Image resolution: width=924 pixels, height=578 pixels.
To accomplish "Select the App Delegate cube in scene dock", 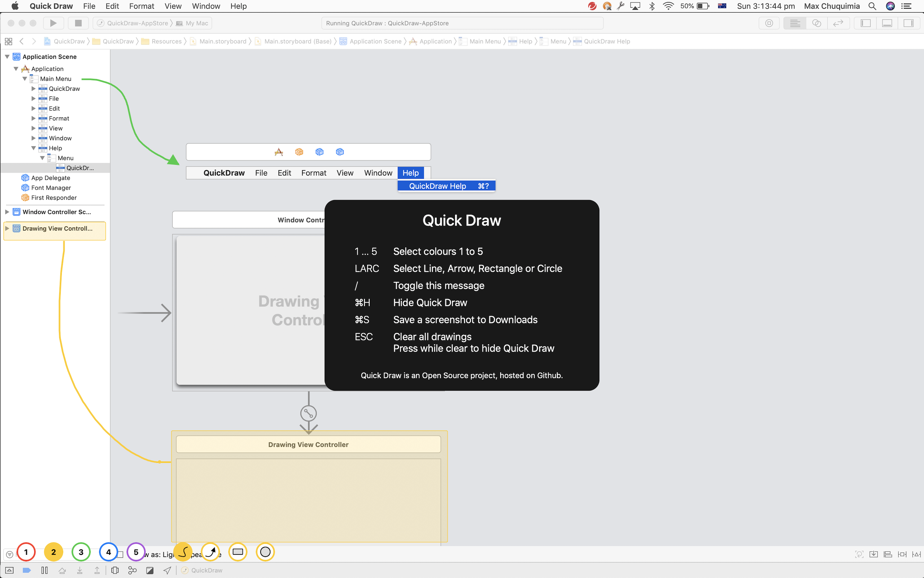I will coord(319,152).
